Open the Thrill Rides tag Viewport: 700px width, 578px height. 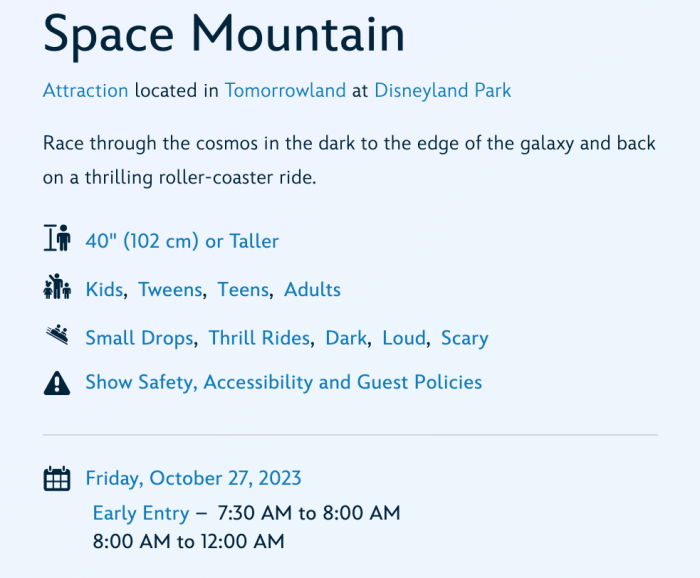pyautogui.click(x=259, y=338)
